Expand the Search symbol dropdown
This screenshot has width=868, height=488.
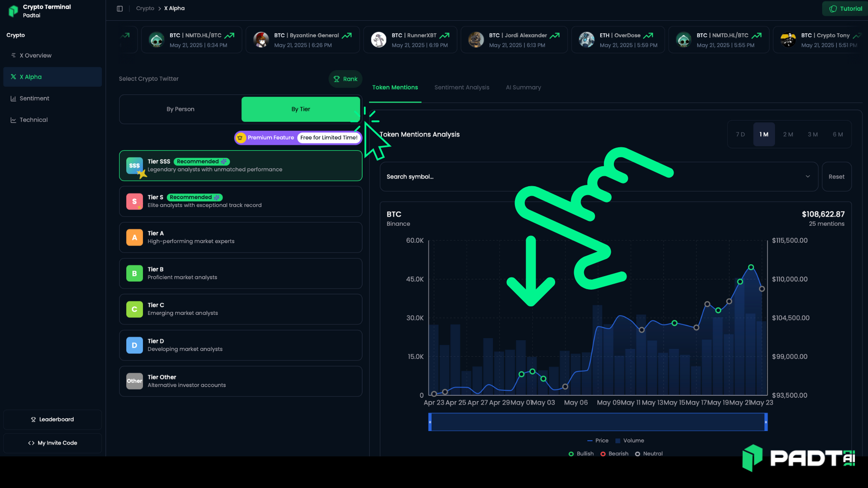(x=807, y=177)
